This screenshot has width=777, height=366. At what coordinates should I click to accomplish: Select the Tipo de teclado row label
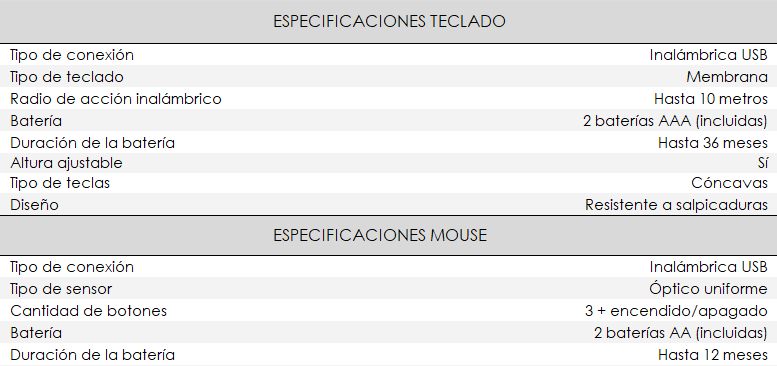67,77
